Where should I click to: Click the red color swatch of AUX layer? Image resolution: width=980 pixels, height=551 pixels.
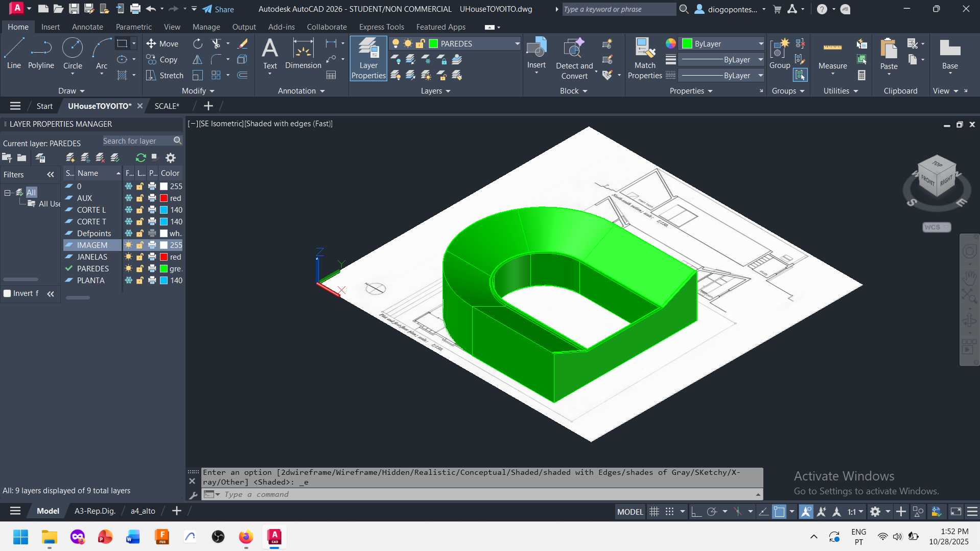(164, 198)
